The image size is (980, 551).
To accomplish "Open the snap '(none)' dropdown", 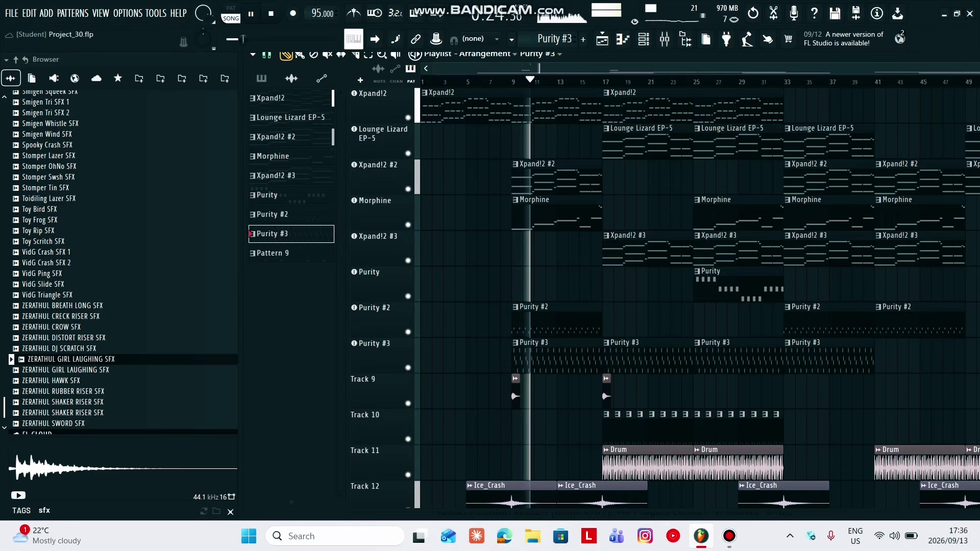I will (480, 39).
